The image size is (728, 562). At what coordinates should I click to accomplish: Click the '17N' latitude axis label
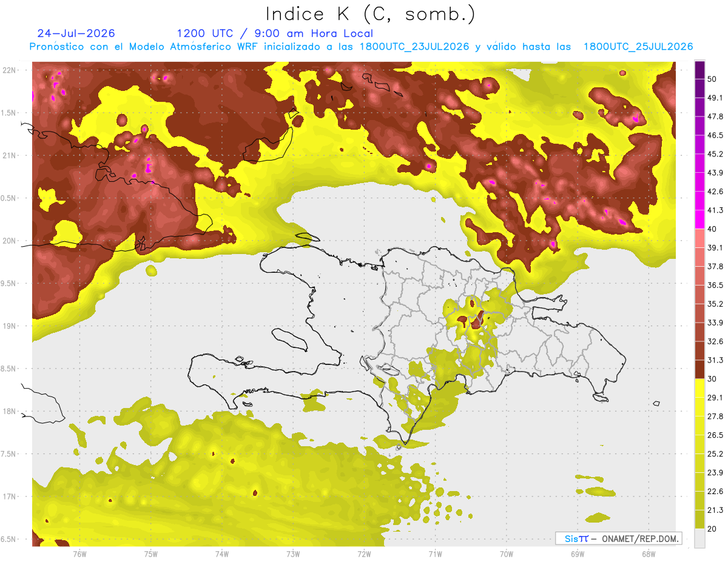tap(10, 497)
